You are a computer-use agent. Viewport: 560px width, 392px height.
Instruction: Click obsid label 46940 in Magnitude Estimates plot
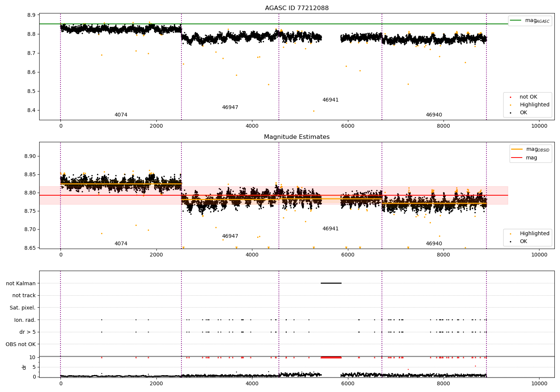pyautogui.click(x=434, y=244)
